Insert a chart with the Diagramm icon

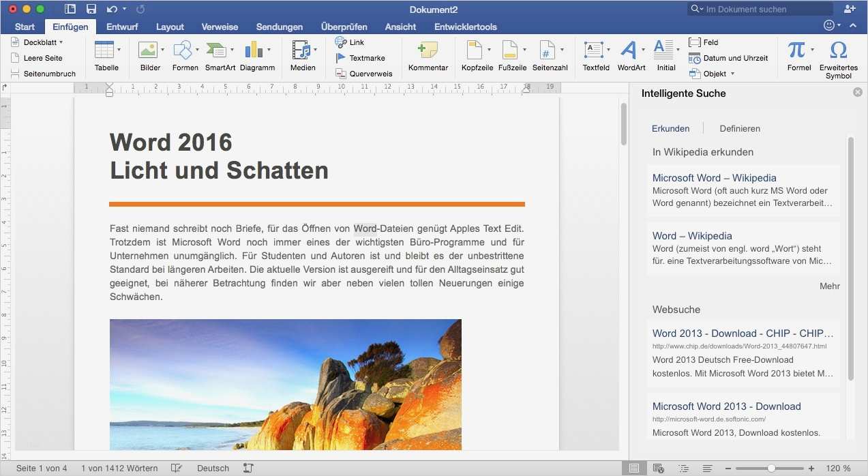(257, 55)
